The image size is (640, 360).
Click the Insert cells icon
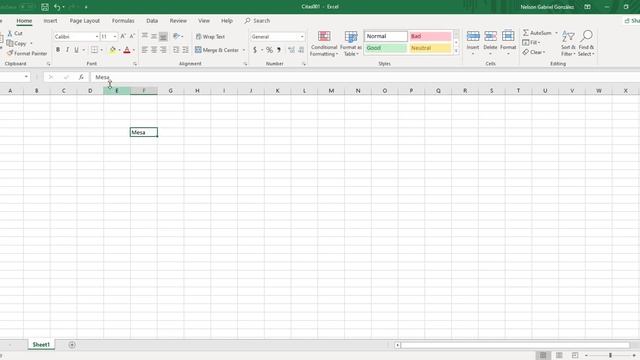[x=473, y=36]
